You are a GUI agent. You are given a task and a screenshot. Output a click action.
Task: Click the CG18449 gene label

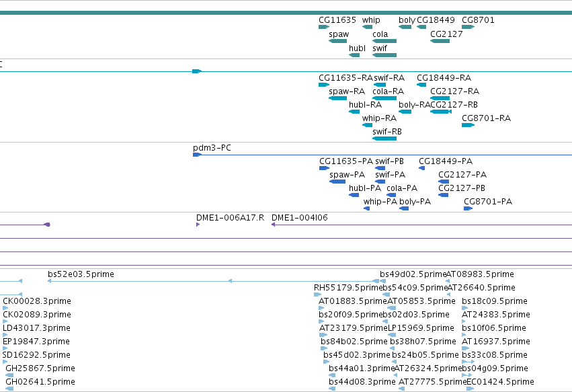[436, 20]
